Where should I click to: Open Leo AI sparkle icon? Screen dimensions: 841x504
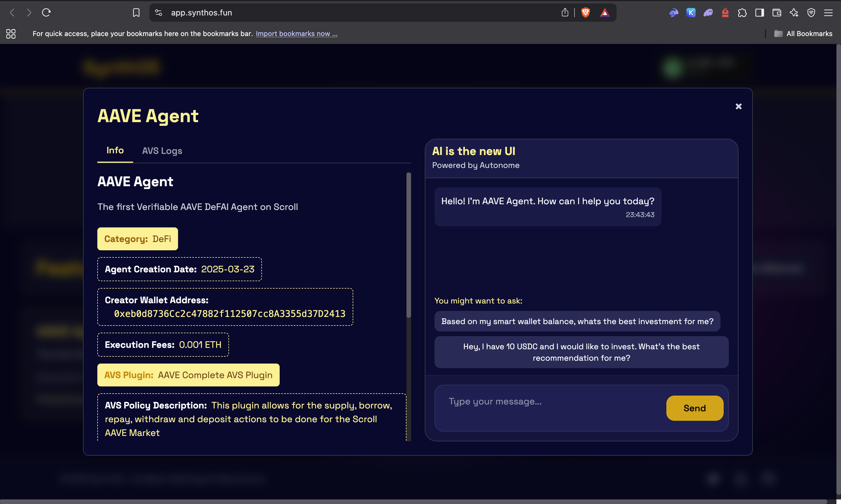[794, 13]
